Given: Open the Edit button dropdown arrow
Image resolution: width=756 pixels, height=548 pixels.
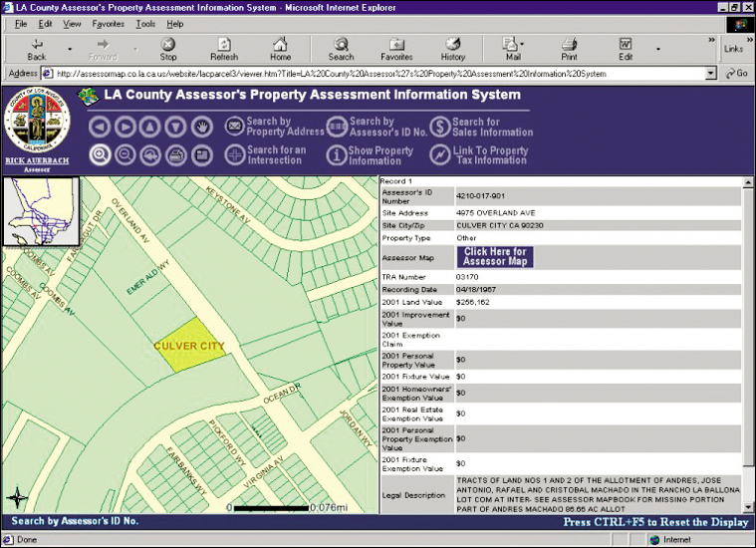Looking at the screenshot, I should pyautogui.click(x=658, y=49).
